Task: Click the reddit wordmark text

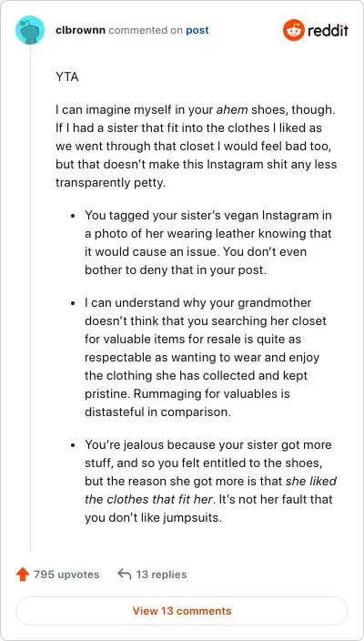Action: pyautogui.click(x=328, y=30)
